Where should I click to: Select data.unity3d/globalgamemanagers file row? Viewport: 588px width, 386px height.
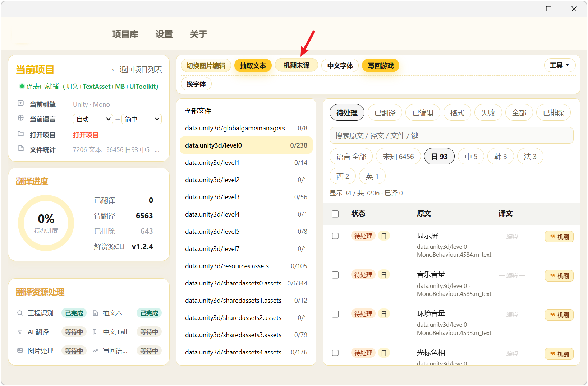pos(246,128)
